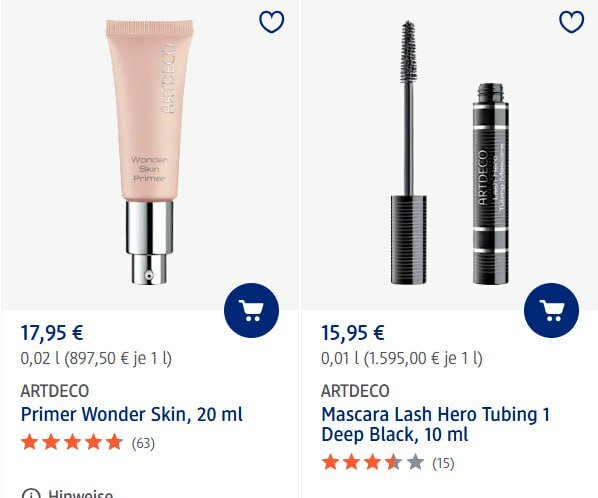Open Mascara Lash Hero Tubing Deep Black link

pyautogui.click(x=436, y=424)
